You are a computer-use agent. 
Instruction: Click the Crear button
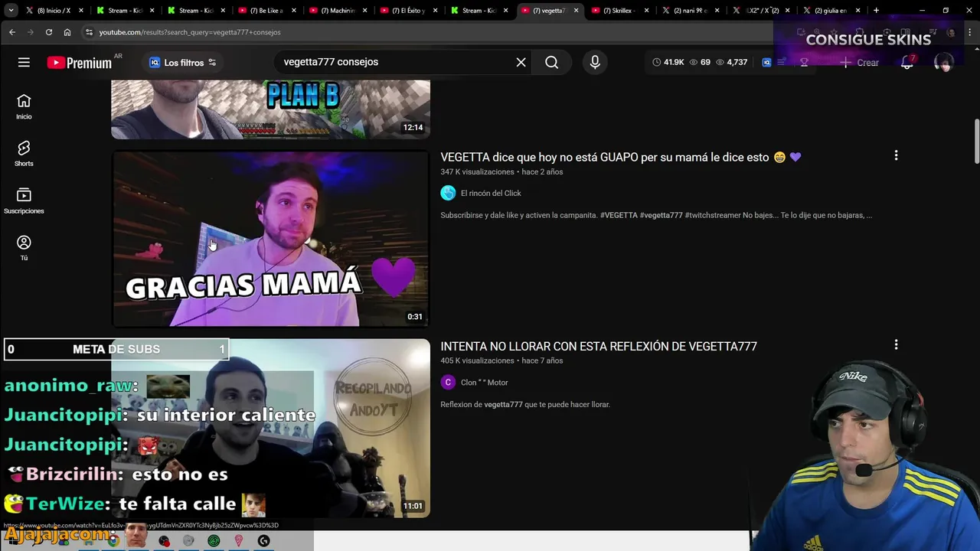[859, 63]
